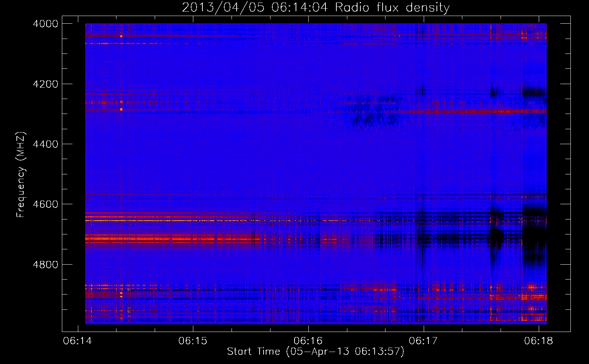Click the 4400 frequency tick label
This screenshot has height=364, width=589.
pyautogui.click(x=46, y=144)
